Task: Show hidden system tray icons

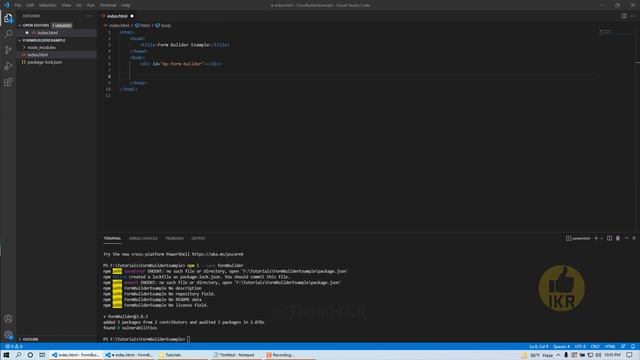Action: point(558,355)
